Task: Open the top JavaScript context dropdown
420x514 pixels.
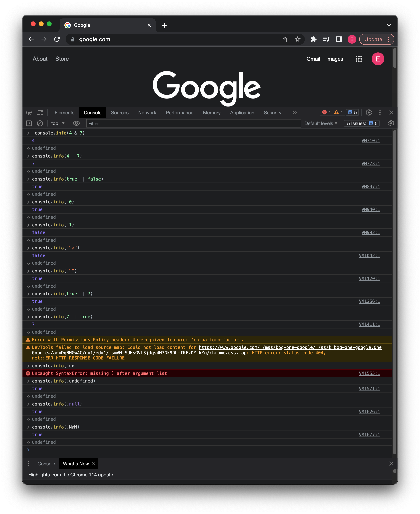Action: tap(58, 123)
